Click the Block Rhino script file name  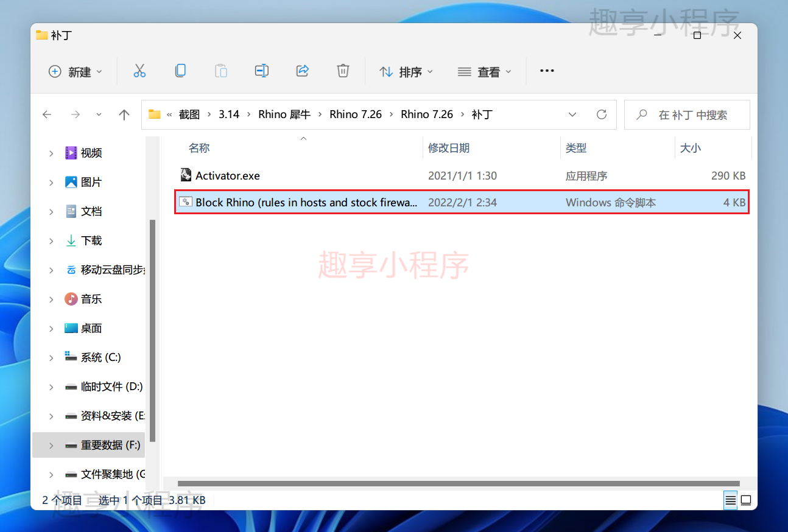tap(306, 202)
